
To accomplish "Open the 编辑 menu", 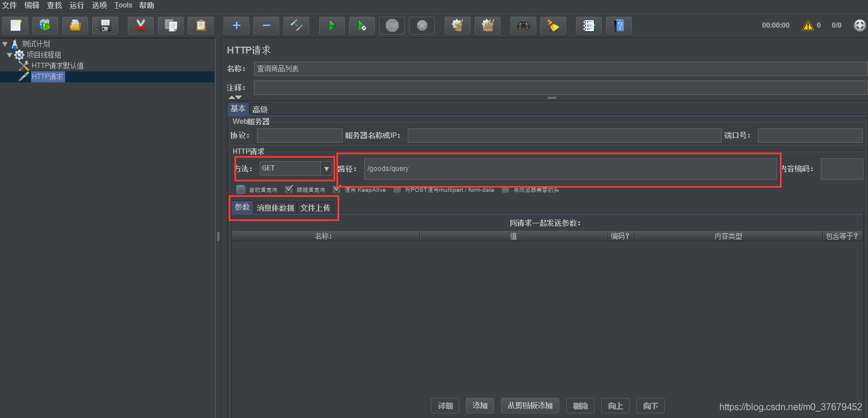I will [x=32, y=5].
